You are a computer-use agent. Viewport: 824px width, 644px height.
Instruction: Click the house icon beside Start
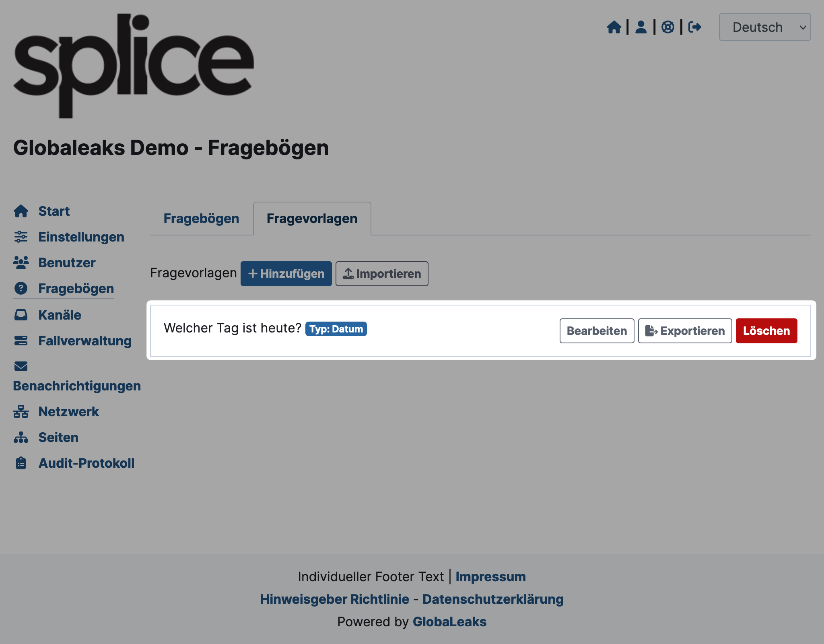tap(21, 211)
